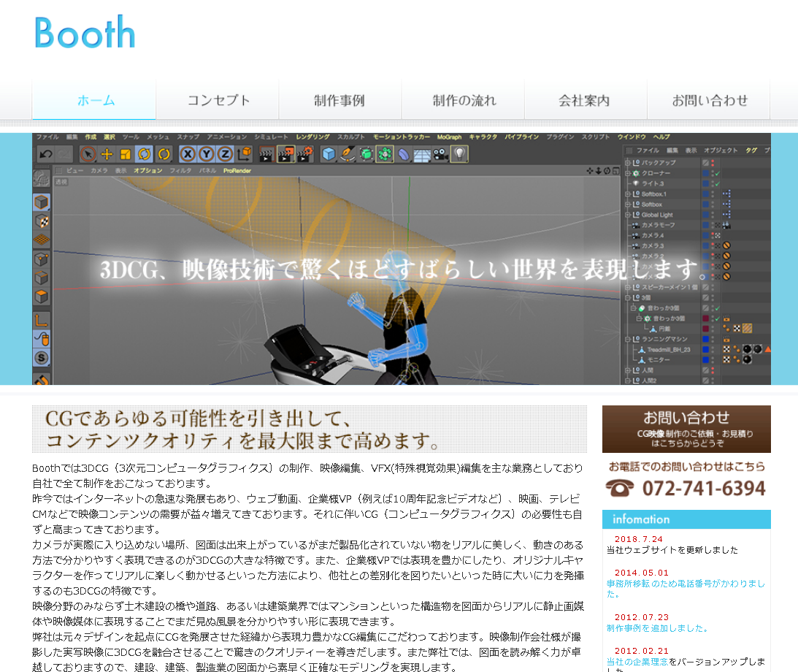Open the オプション viewport menu in the banner

(147, 170)
